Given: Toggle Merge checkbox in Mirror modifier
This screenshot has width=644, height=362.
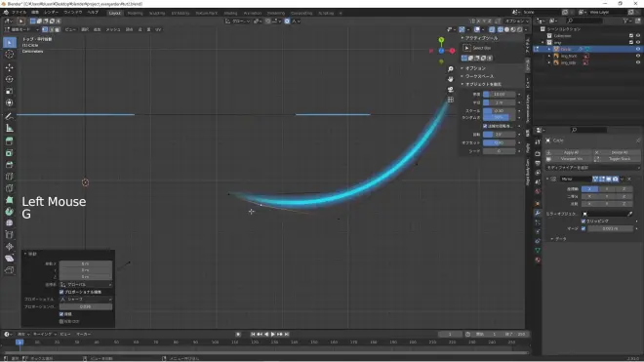Looking at the screenshot, I should 584,228.
